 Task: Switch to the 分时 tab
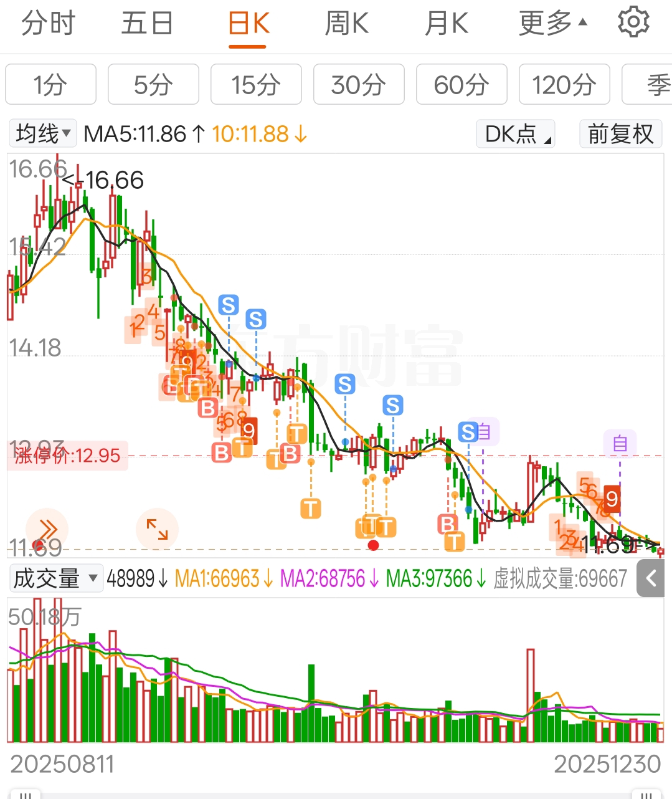point(49,24)
